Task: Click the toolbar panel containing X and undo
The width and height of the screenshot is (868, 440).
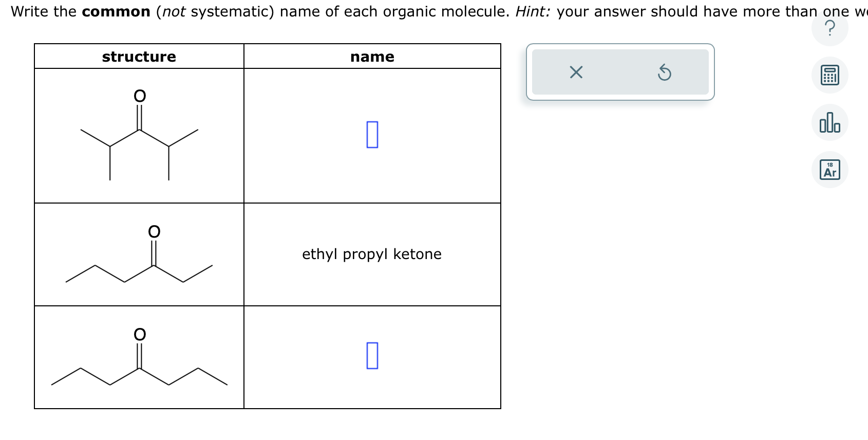Action: [x=619, y=72]
